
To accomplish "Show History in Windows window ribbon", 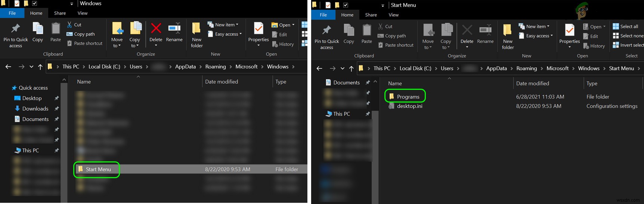I will [283, 44].
